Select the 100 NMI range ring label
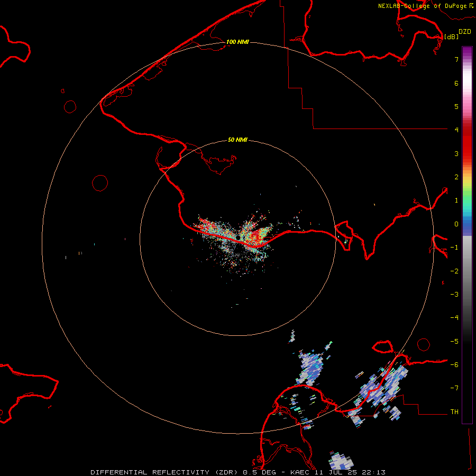 click(237, 42)
